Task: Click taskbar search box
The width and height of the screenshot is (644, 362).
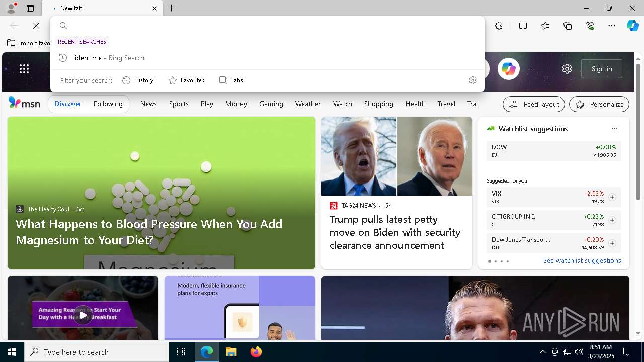Action: click(x=97, y=352)
